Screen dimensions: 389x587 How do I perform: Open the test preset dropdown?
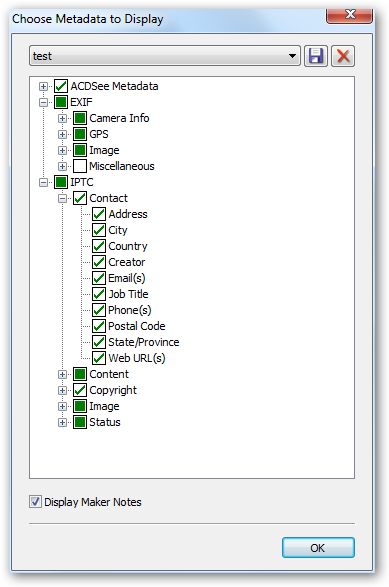165,56
